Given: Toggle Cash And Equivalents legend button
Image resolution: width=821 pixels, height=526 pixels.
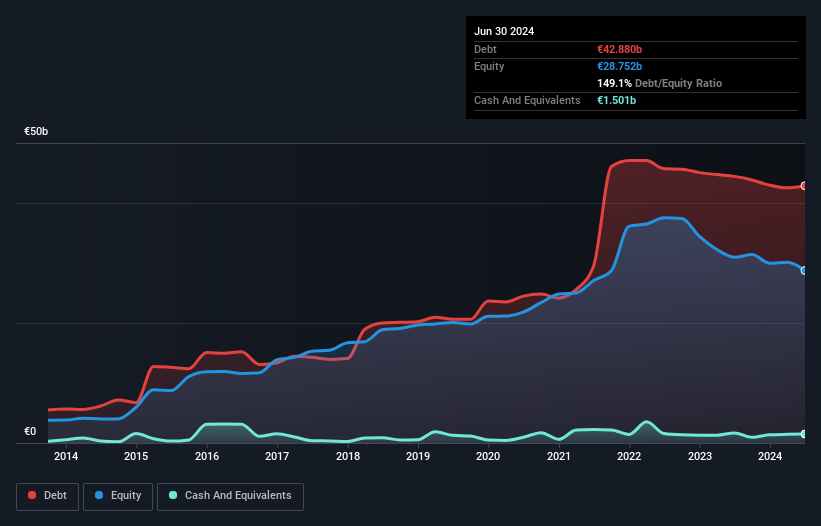Looking at the screenshot, I should pyautogui.click(x=230, y=496).
